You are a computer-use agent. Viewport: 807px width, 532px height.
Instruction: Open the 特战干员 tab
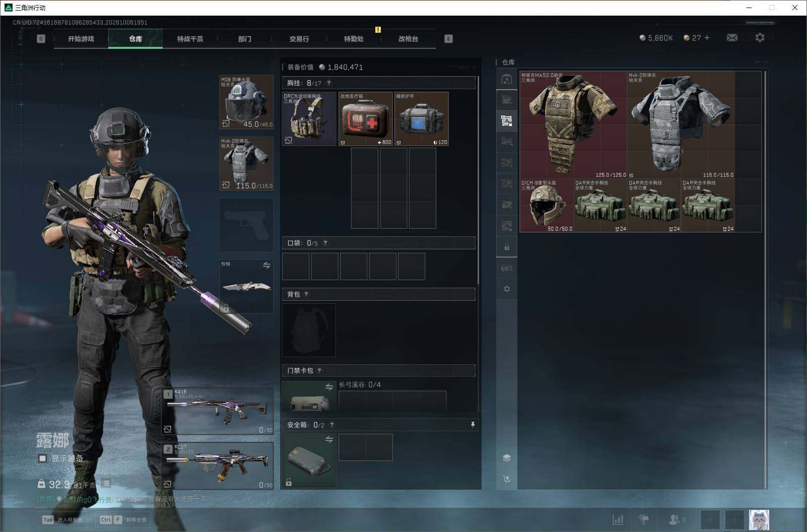[x=190, y=39]
